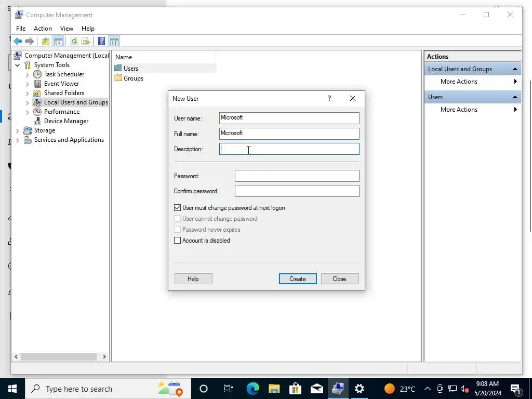Open Task View from taskbar
The image size is (532, 399).
tap(229, 389)
